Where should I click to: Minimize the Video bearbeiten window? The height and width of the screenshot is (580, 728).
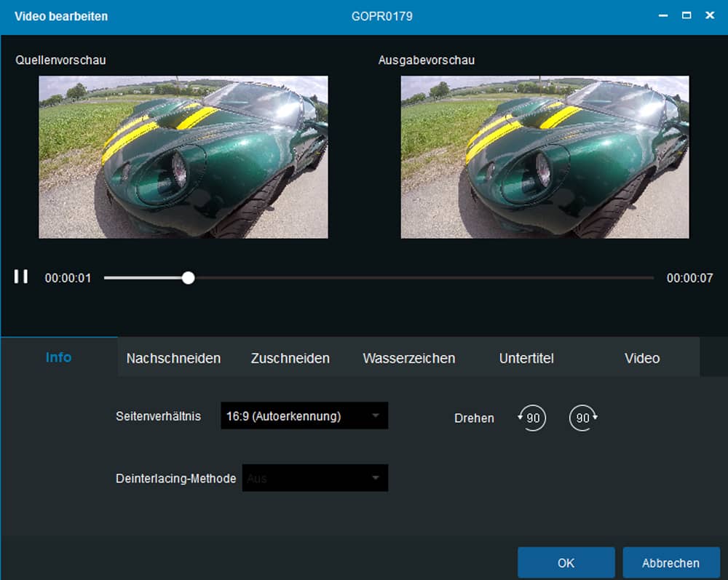(x=663, y=15)
